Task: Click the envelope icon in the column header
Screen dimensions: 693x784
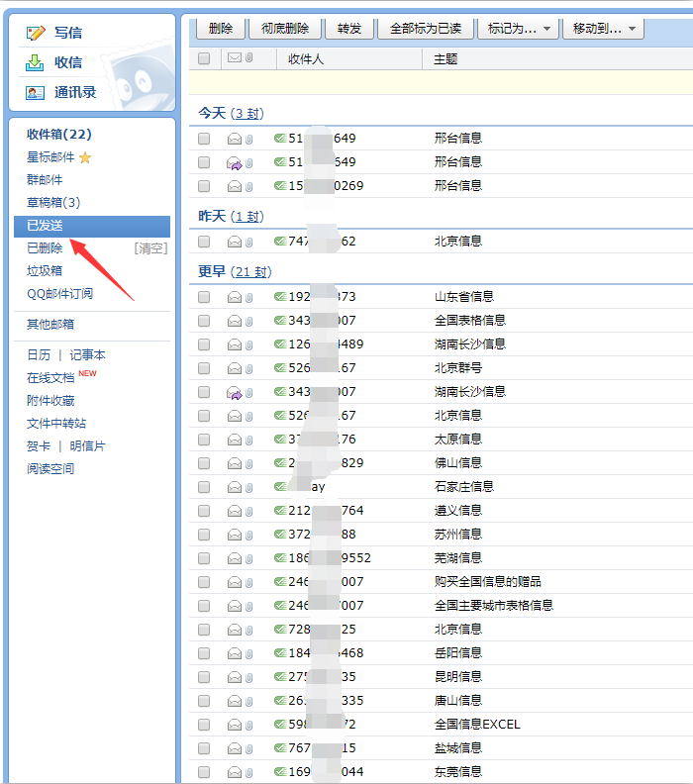Action: click(235, 58)
